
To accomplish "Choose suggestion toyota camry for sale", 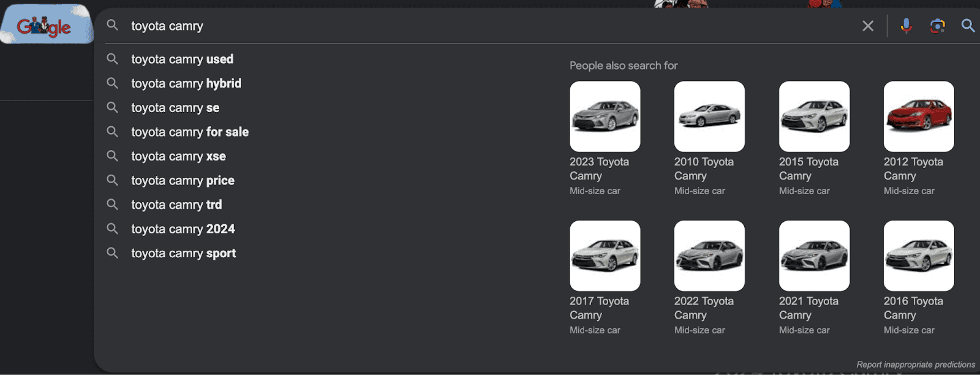I will click(190, 132).
